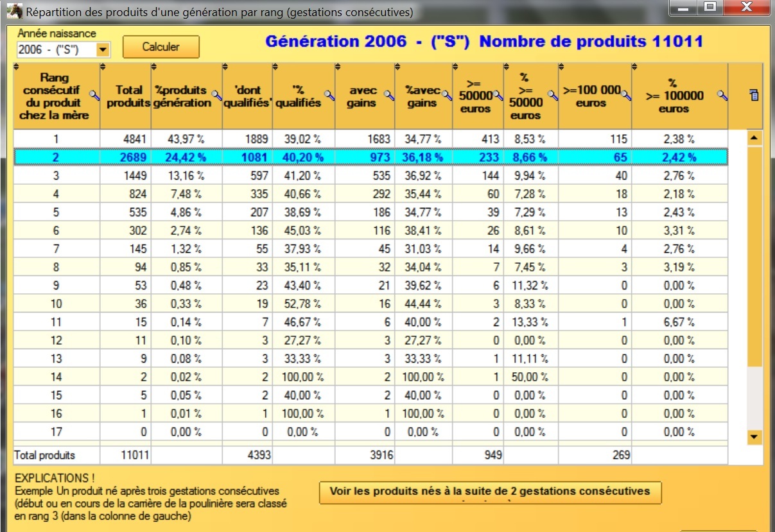This screenshot has height=532, width=775.
Task: Click the highlighted cell 24,42 %
Action: pyautogui.click(x=187, y=157)
